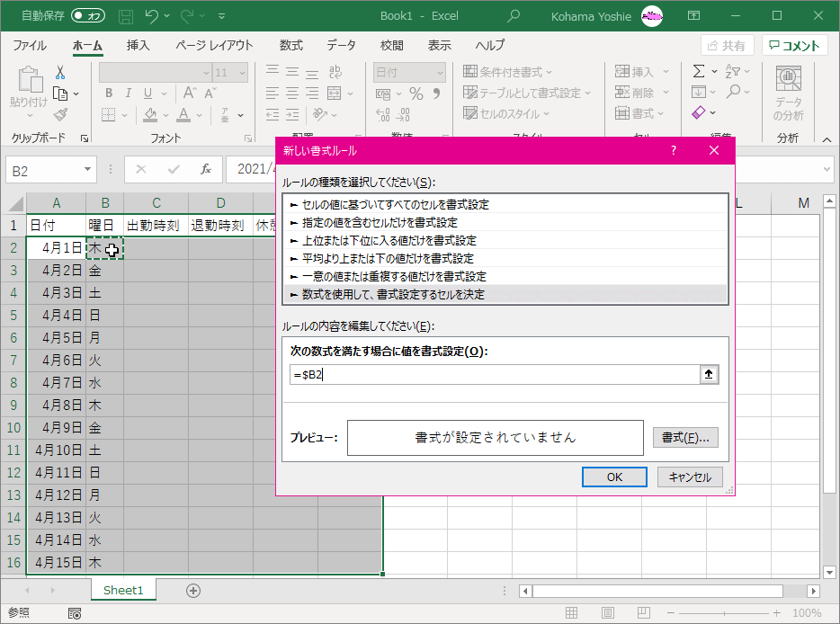Open the Quick Access Toolbar customize dropdown
840x624 pixels.
222,16
